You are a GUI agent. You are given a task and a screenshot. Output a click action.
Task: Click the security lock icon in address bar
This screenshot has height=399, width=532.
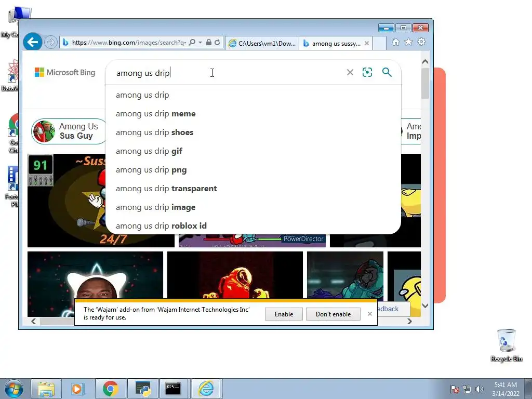(x=209, y=43)
